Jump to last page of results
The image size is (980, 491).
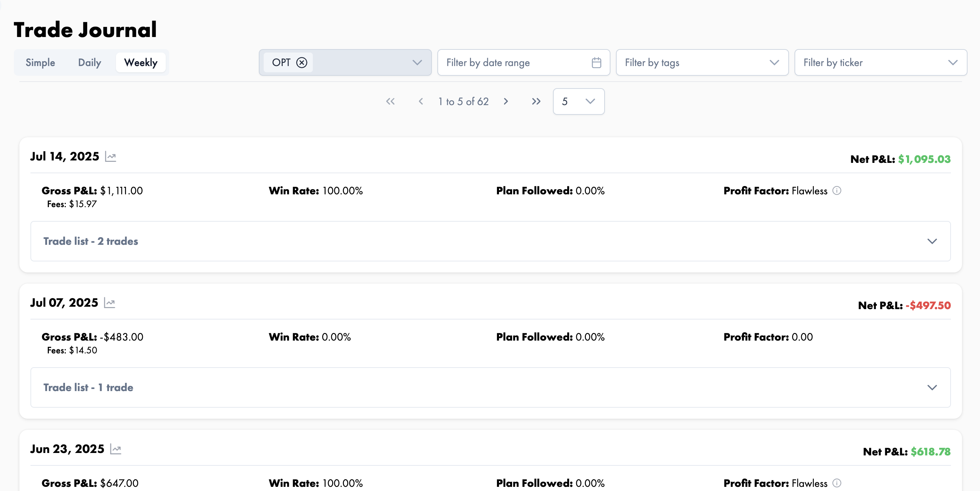click(x=536, y=101)
